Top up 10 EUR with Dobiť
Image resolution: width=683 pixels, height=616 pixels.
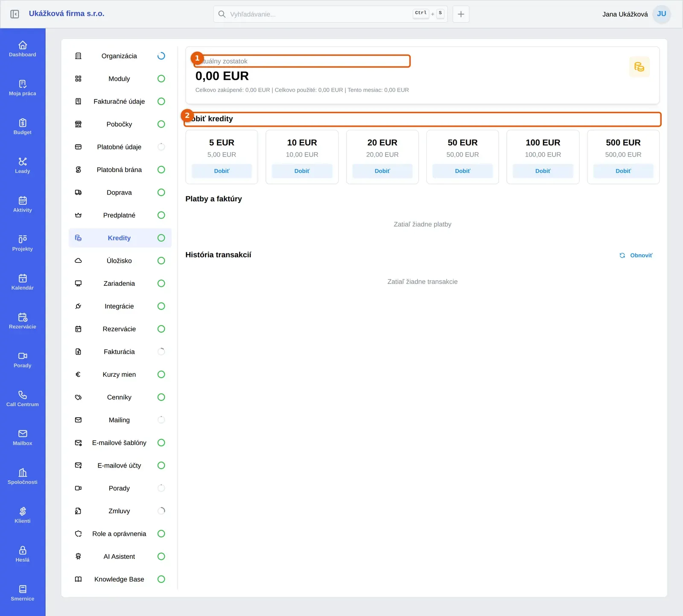[302, 171]
